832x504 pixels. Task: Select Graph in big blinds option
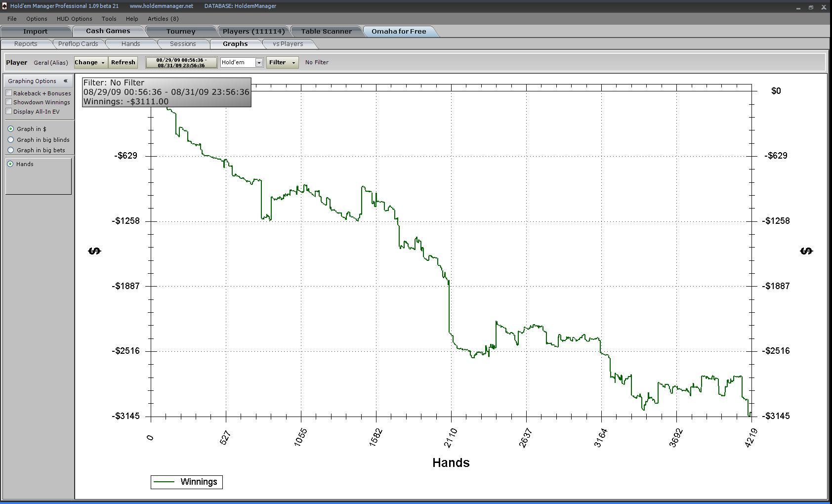(11, 140)
